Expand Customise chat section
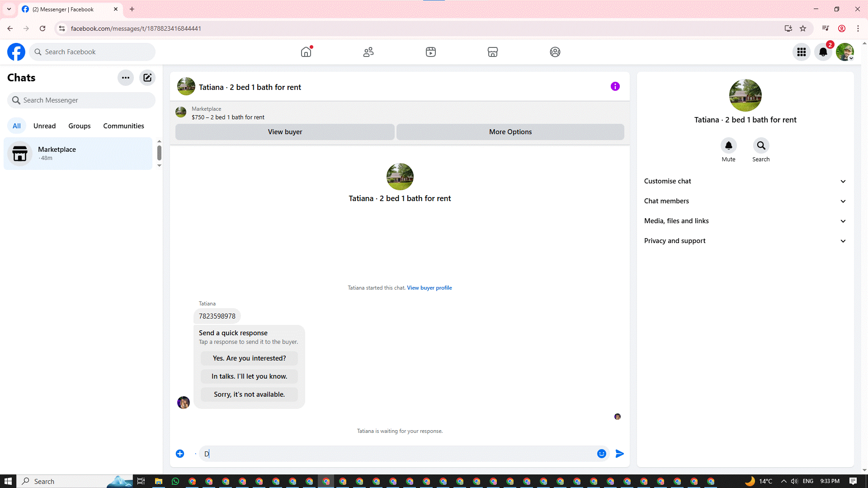The height and width of the screenshot is (488, 868). (745, 181)
